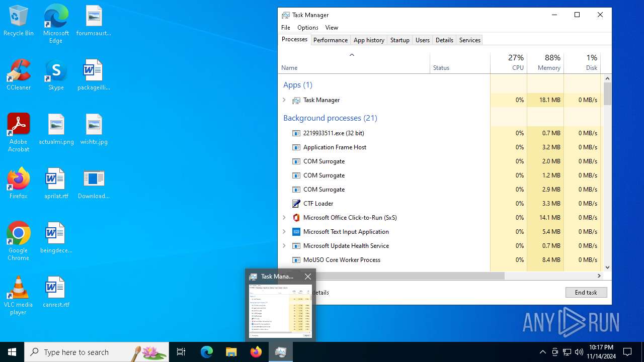Open Action Center notifications icon
This screenshot has height=362, width=644.
pyautogui.click(x=627, y=352)
